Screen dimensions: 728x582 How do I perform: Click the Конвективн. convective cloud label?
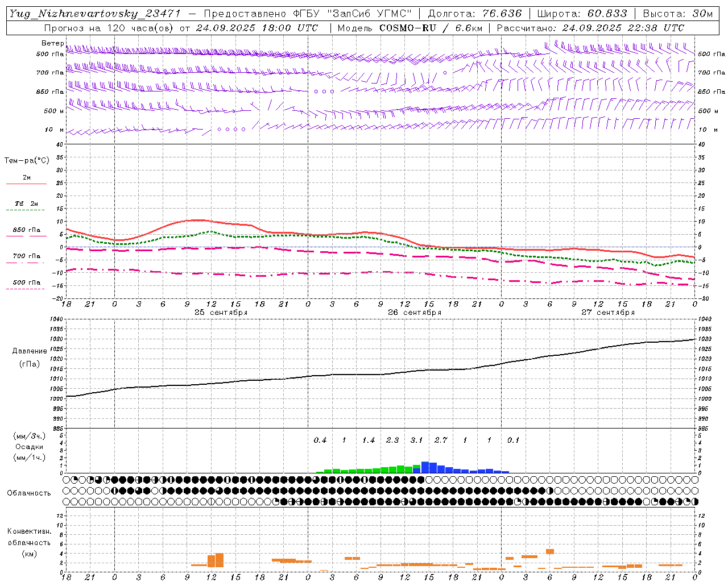coord(29,531)
